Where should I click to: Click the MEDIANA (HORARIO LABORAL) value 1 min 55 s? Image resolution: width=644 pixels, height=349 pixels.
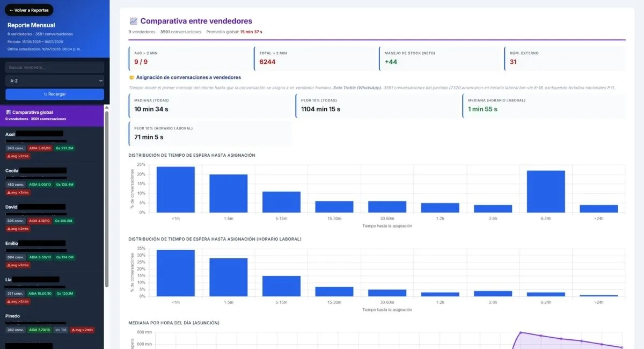[482, 109]
